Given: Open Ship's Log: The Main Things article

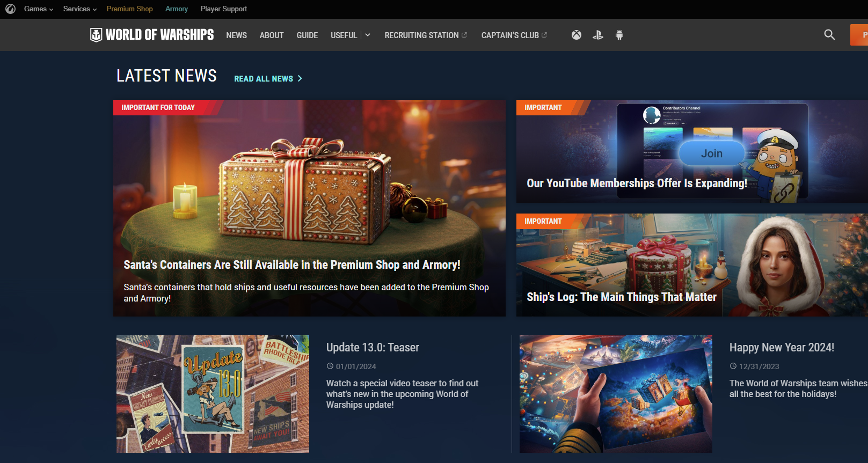Looking at the screenshot, I should (692, 265).
